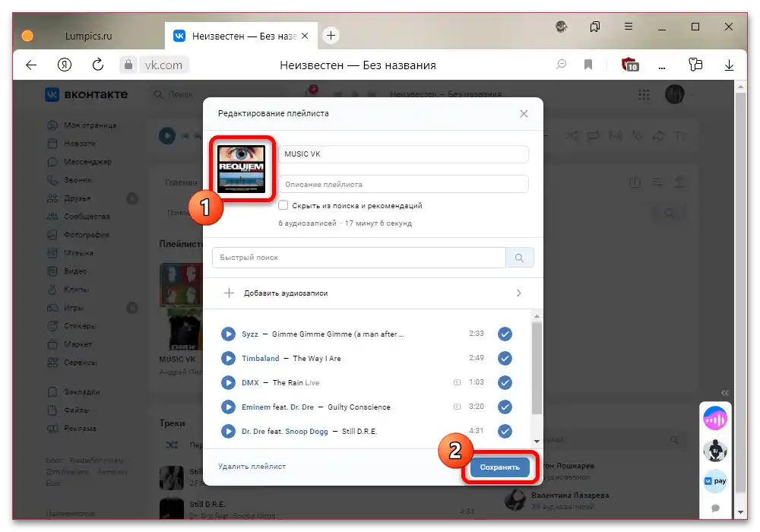Open the Yandex home button
The height and width of the screenshot is (532, 760).
65,65
